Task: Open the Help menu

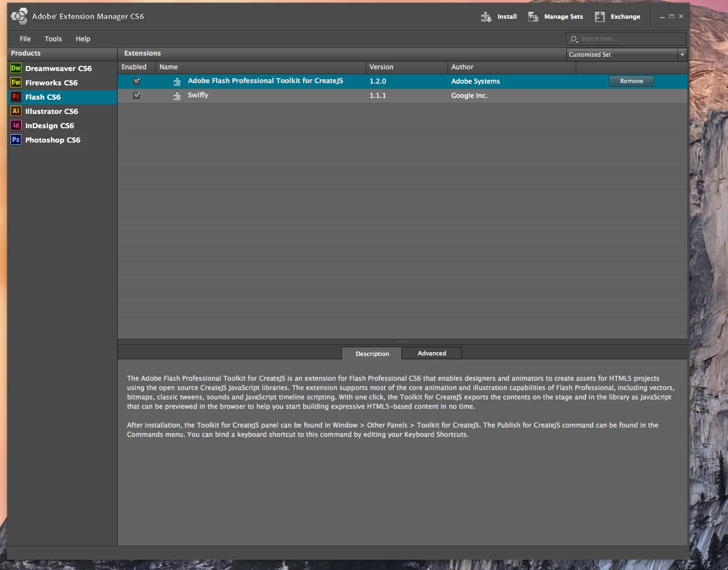Action: pyautogui.click(x=83, y=39)
